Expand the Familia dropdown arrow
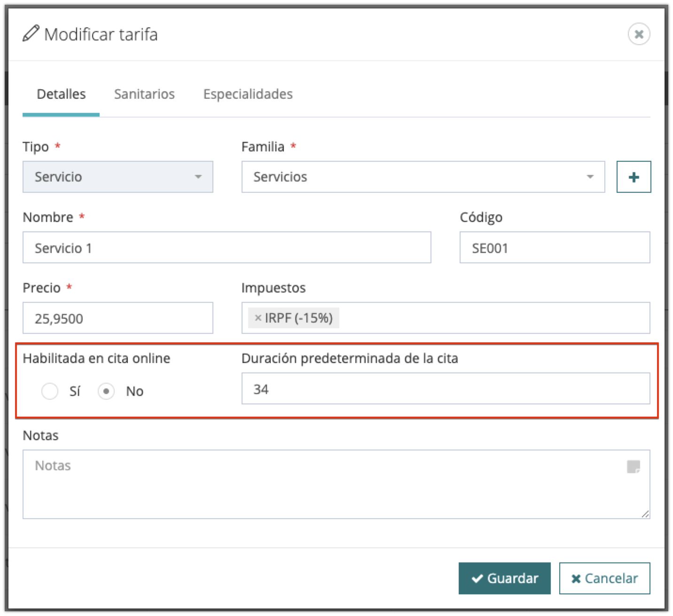673x616 pixels. pos(590,177)
